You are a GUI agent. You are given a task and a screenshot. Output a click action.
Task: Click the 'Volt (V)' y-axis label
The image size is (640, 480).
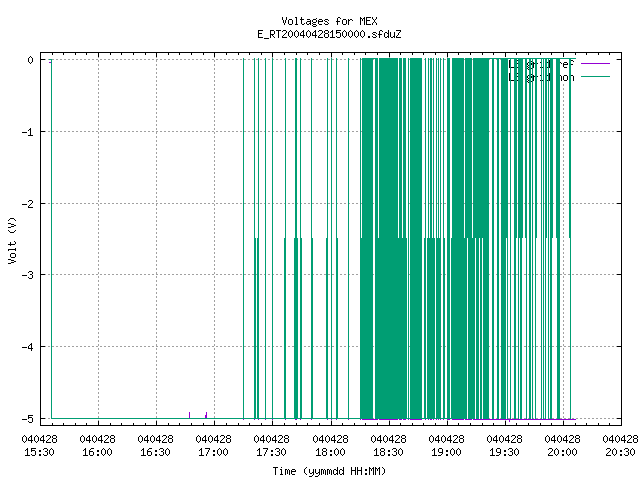tap(12, 240)
